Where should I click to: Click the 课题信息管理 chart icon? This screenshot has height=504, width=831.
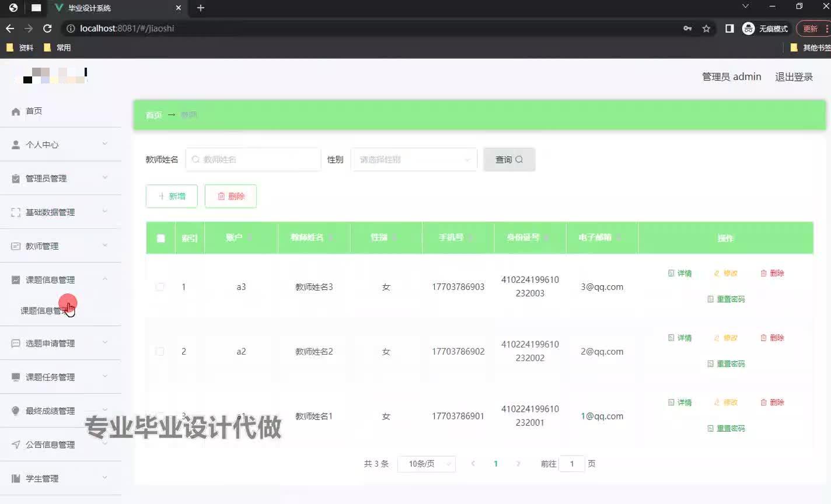point(16,280)
